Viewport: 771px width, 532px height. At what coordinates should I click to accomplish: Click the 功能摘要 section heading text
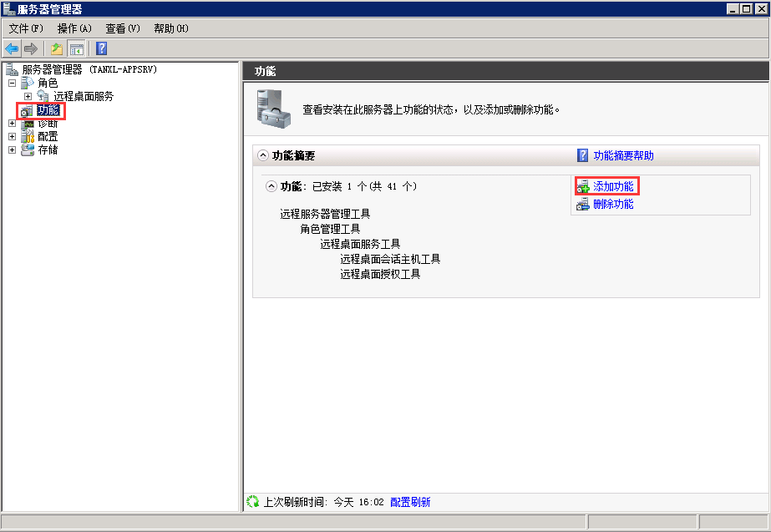[x=293, y=156]
